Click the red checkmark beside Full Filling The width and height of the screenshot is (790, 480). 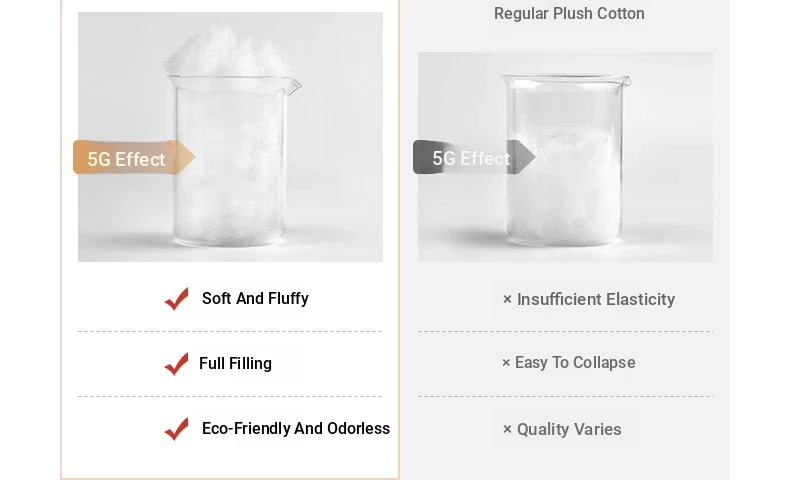point(176,364)
